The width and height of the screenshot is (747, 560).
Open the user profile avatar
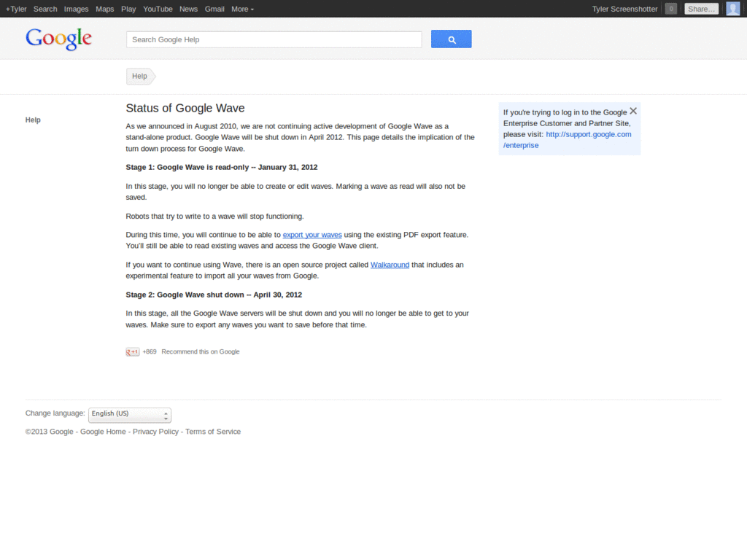(732, 9)
